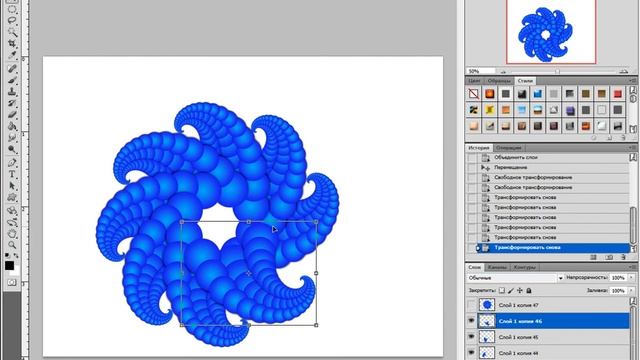Select the Pen tool
This screenshot has height=360, width=640.
pyautogui.click(x=12, y=163)
